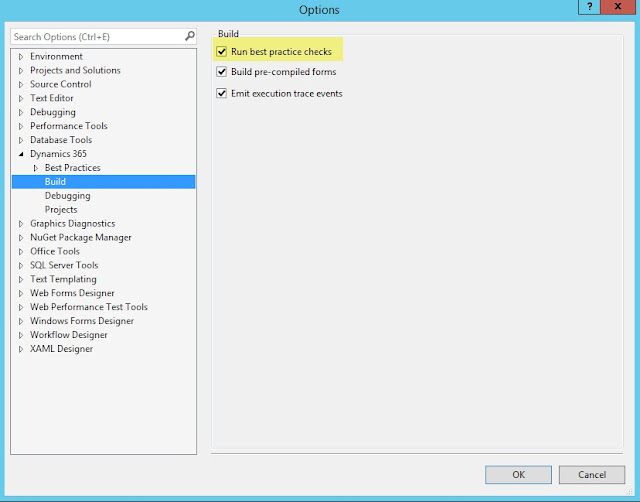Expand the Environment node
Viewport: 640px width, 502px height.
21,57
